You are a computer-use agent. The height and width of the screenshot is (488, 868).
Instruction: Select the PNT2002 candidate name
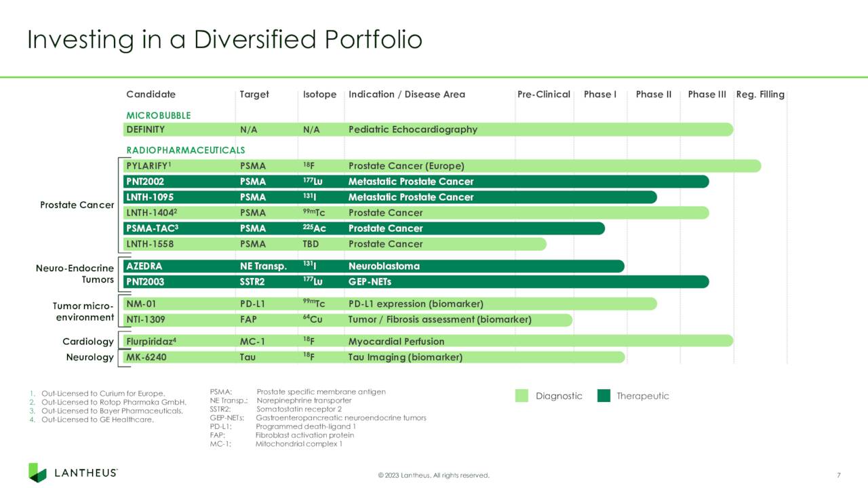(145, 182)
